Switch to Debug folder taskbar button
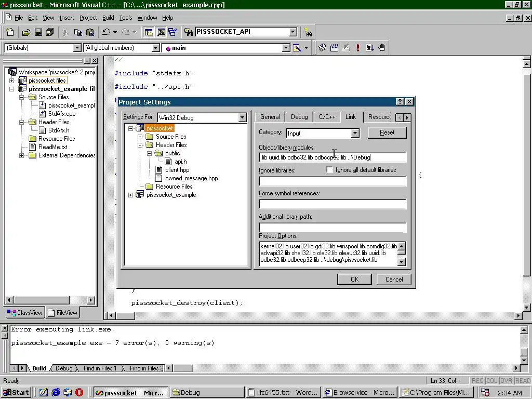 (x=207, y=393)
